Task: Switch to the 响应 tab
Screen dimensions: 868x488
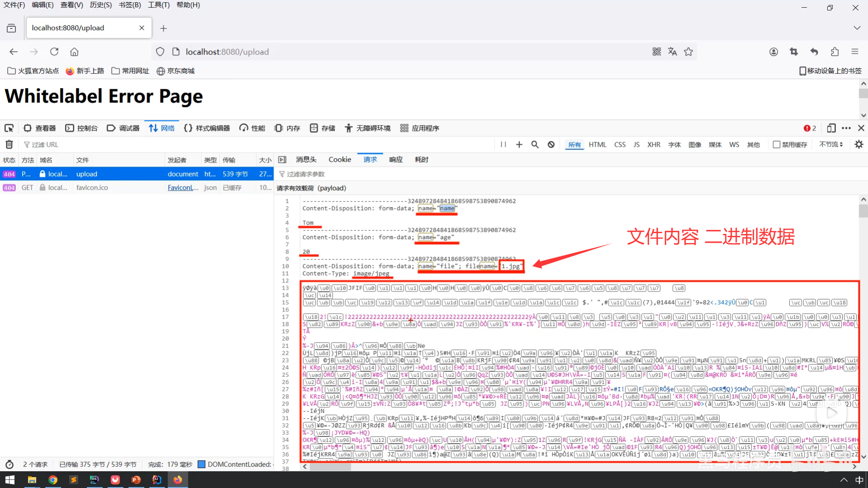Action: click(396, 160)
